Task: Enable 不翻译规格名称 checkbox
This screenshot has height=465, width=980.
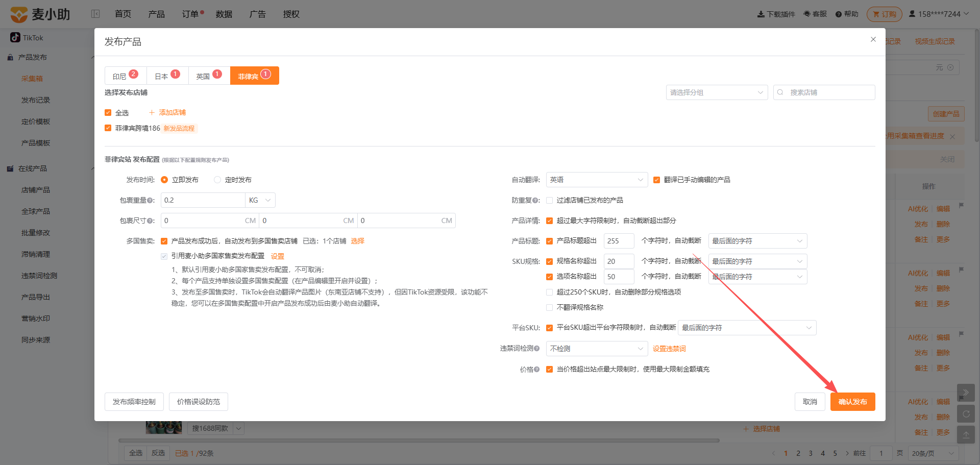Action: click(549, 307)
